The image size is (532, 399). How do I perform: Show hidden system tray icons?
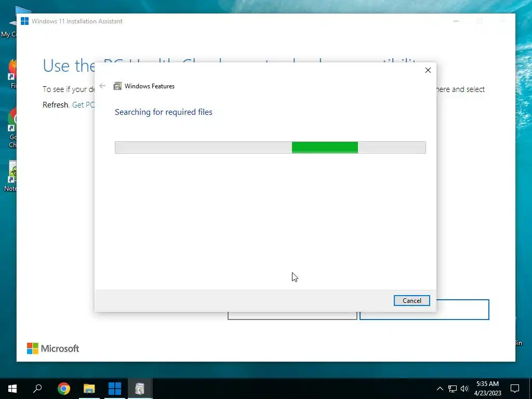pos(440,389)
